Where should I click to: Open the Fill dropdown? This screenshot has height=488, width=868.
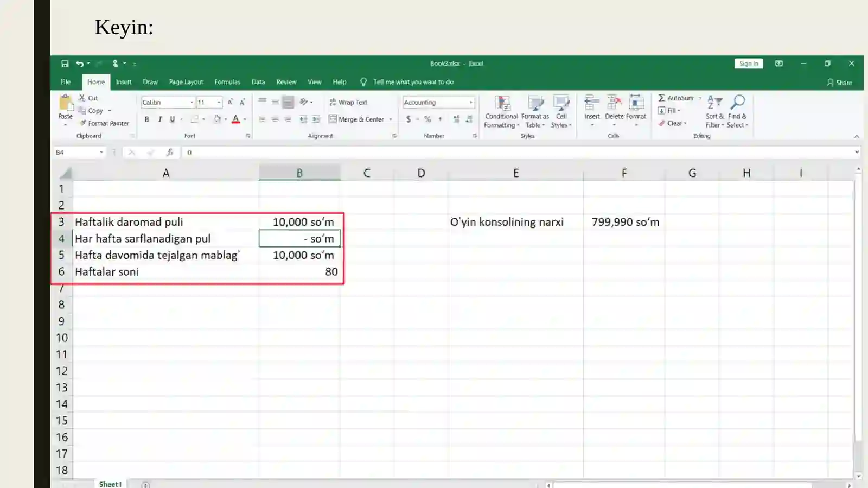669,110
